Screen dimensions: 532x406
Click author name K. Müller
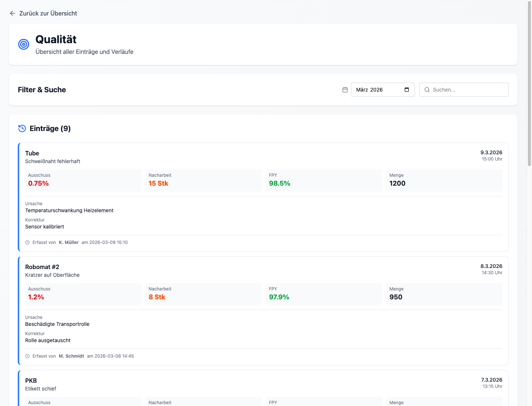pos(69,242)
